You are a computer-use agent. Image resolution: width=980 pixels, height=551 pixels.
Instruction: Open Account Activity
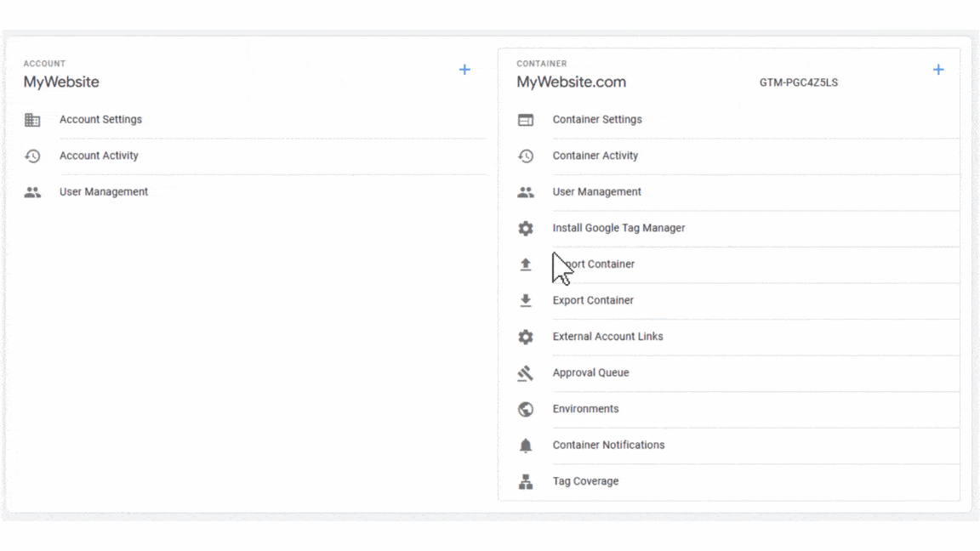tap(99, 156)
